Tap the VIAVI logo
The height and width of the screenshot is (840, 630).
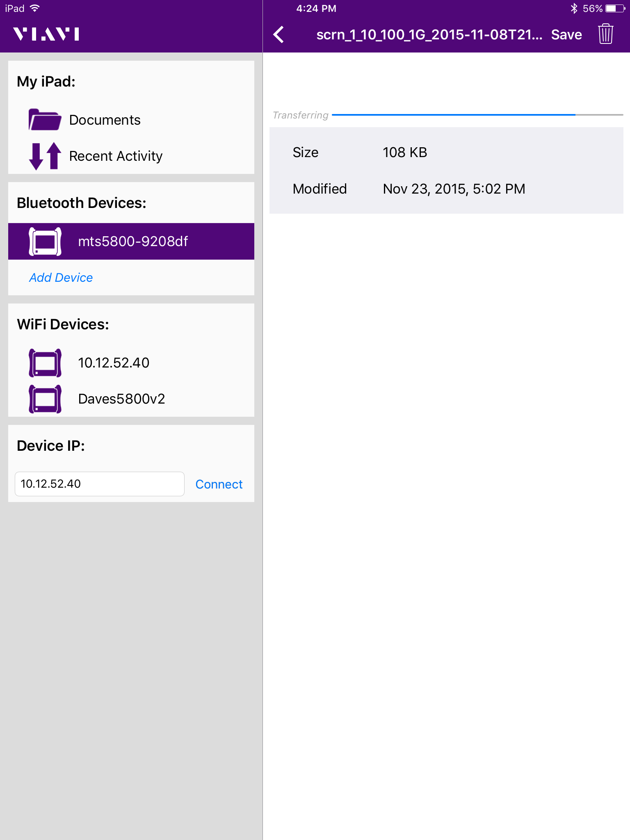(46, 34)
